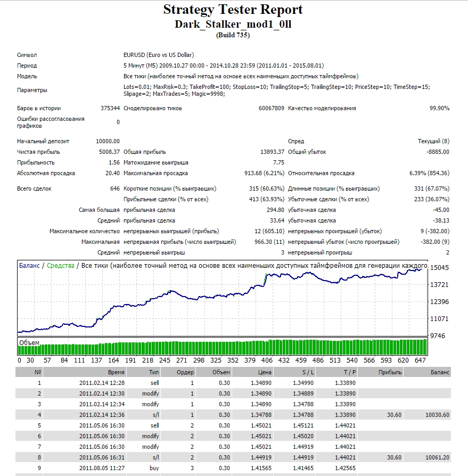Click the chart axis value "15045"
The height and width of the screenshot is (476, 468).
pyautogui.click(x=439, y=267)
